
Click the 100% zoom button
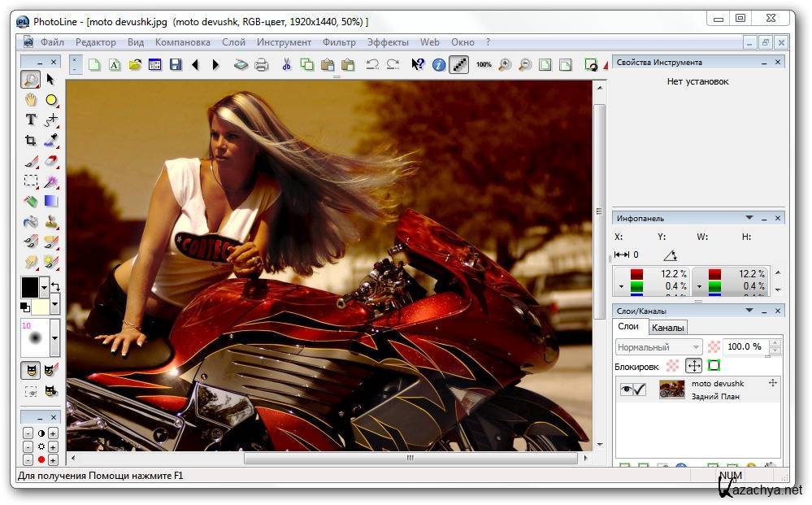[x=484, y=65]
